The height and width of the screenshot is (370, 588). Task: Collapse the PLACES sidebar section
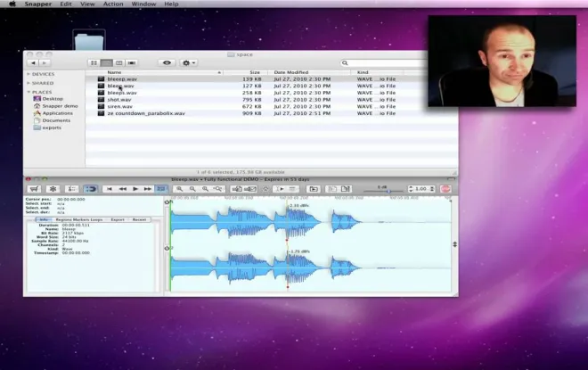click(x=29, y=92)
